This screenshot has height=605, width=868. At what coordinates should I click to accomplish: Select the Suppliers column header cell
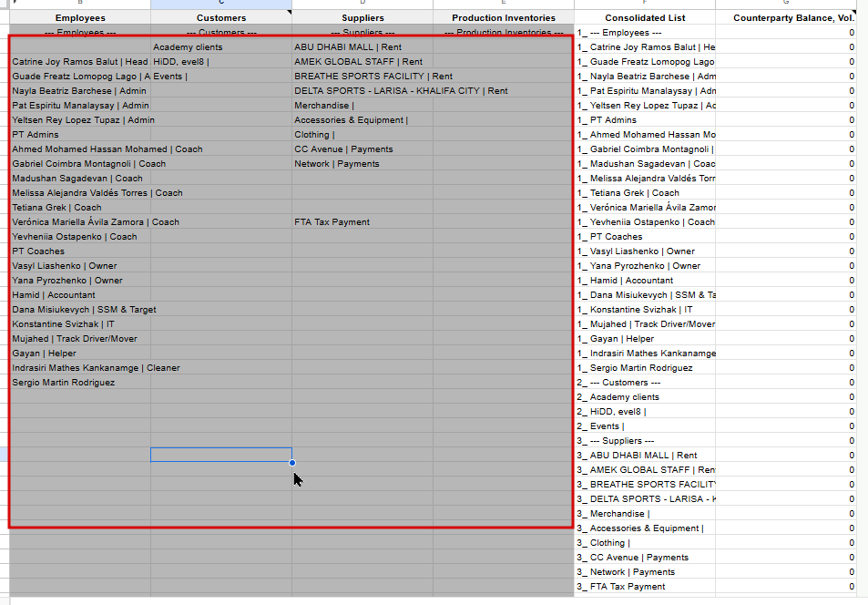(x=363, y=17)
